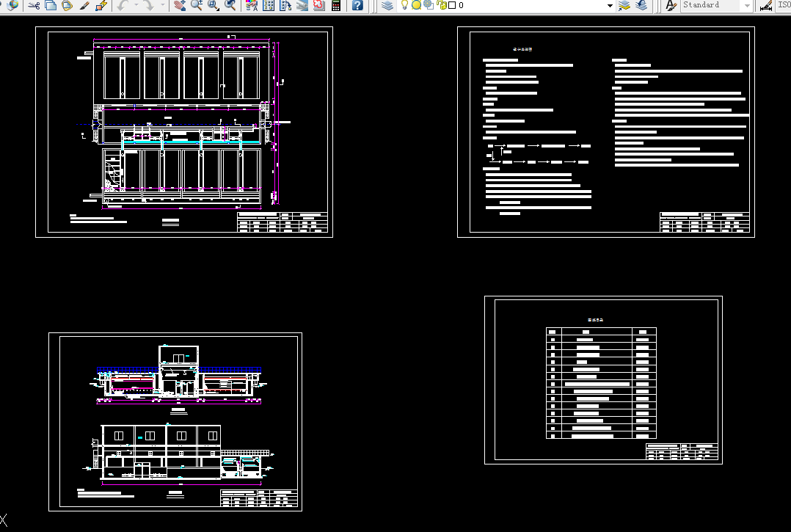Screen dimensions: 791x532
Task: Click the Undo arrow
Action: (123, 6)
